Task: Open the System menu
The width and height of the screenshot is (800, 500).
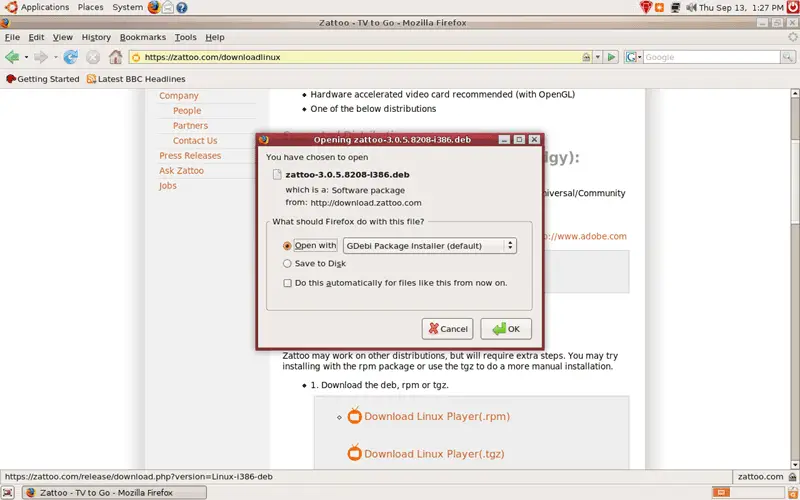Action: pos(128,7)
